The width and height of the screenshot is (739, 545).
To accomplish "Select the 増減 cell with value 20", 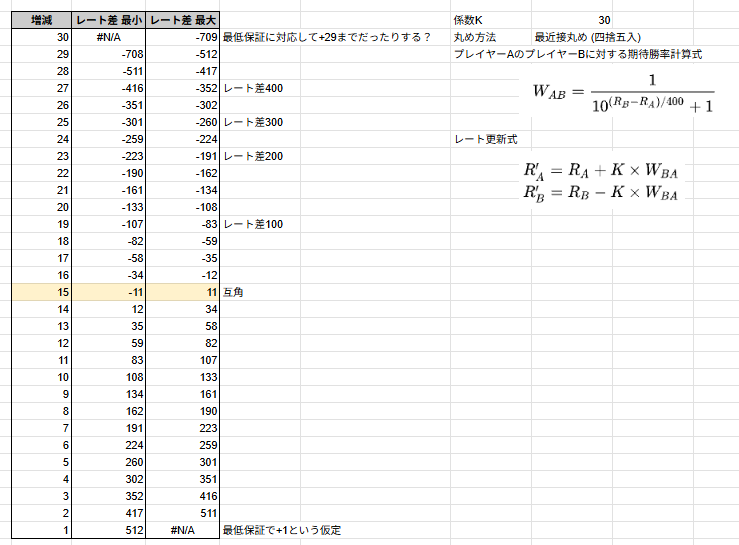I will (x=41, y=207).
